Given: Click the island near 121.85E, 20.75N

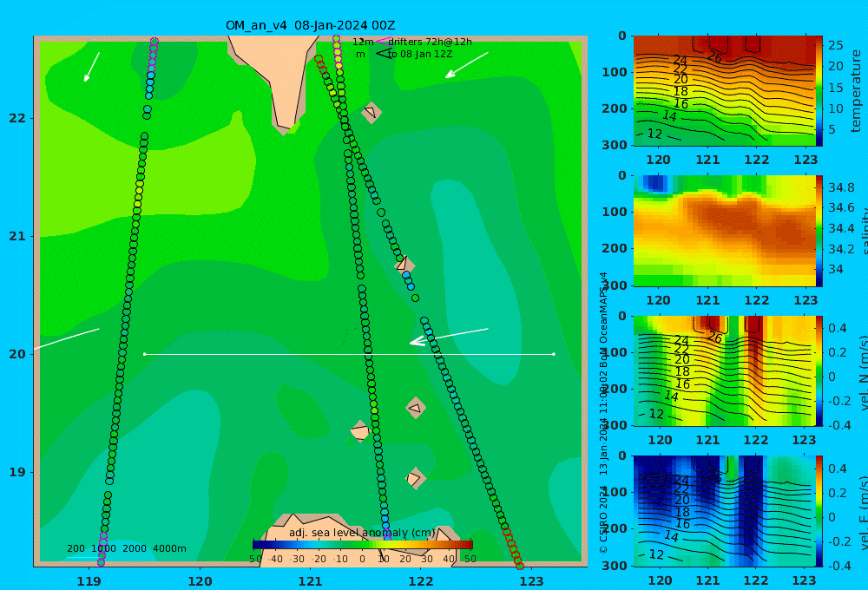Looking at the screenshot, I should tap(404, 264).
